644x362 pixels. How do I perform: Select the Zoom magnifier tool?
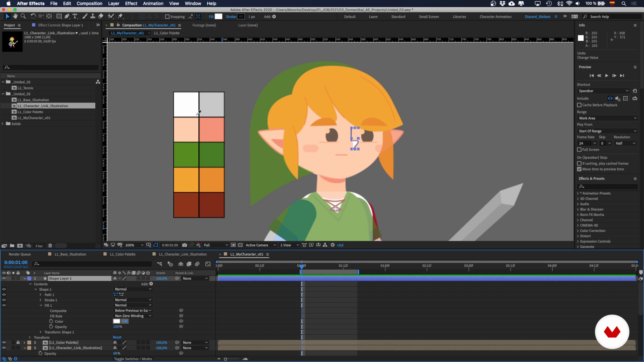click(x=23, y=16)
